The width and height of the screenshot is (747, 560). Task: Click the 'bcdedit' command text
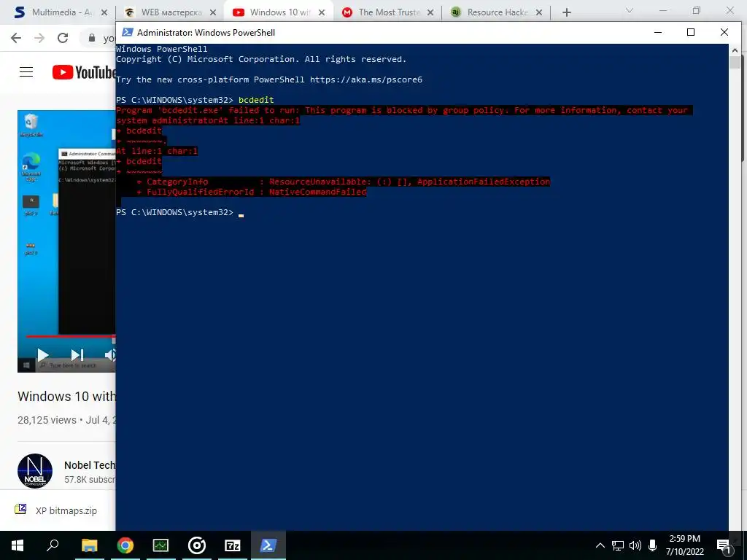[x=256, y=100]
